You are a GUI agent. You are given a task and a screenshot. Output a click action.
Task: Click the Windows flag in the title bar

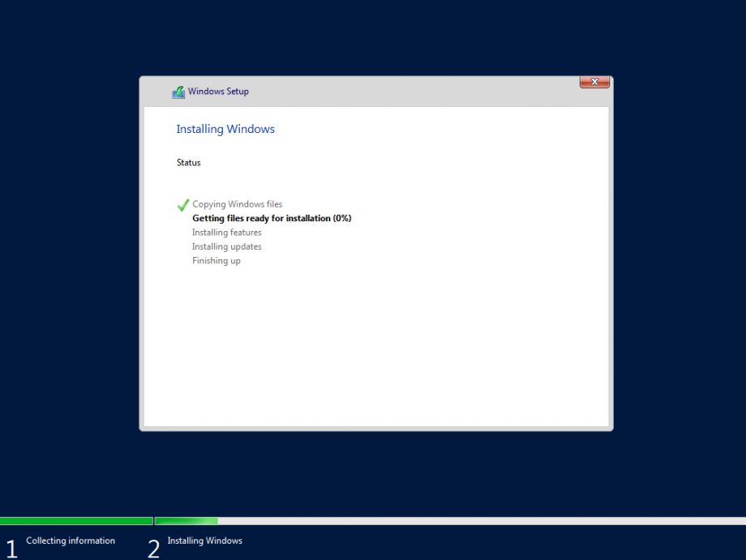pos(178,92)
